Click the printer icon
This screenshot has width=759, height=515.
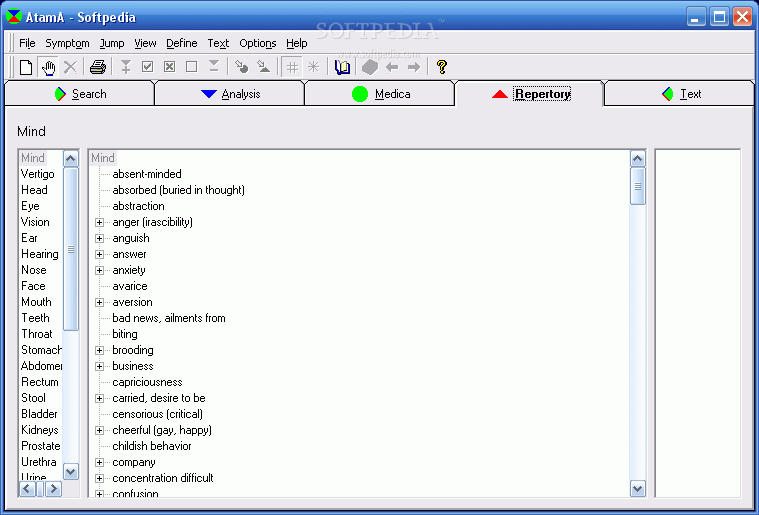98,67
